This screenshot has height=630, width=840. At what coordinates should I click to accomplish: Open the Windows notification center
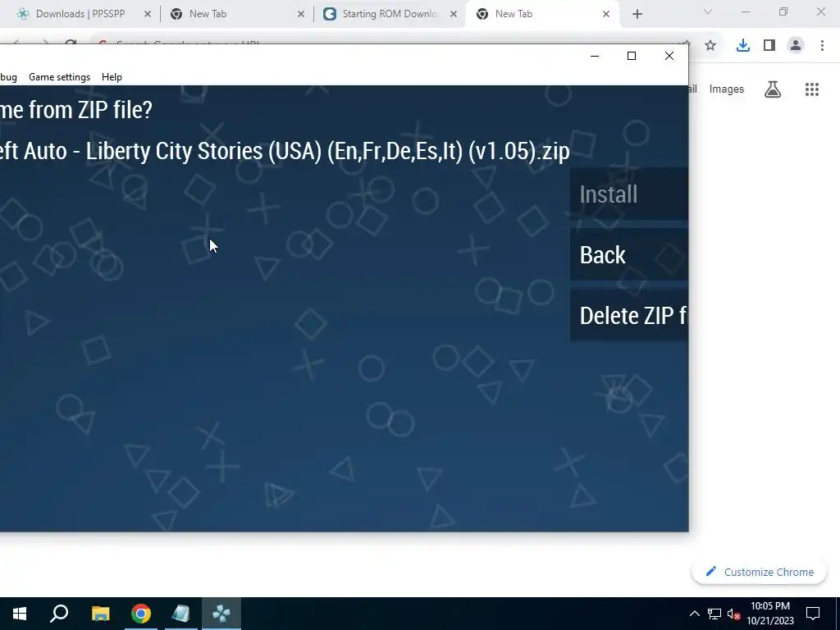click(x=813, y=614)
